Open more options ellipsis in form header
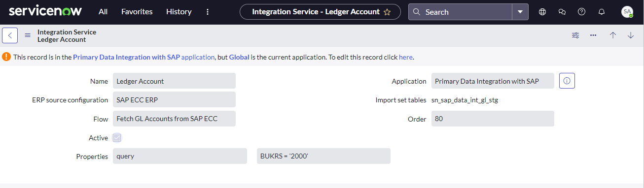This screenshot has width=644, height=188. coord(593,35)
